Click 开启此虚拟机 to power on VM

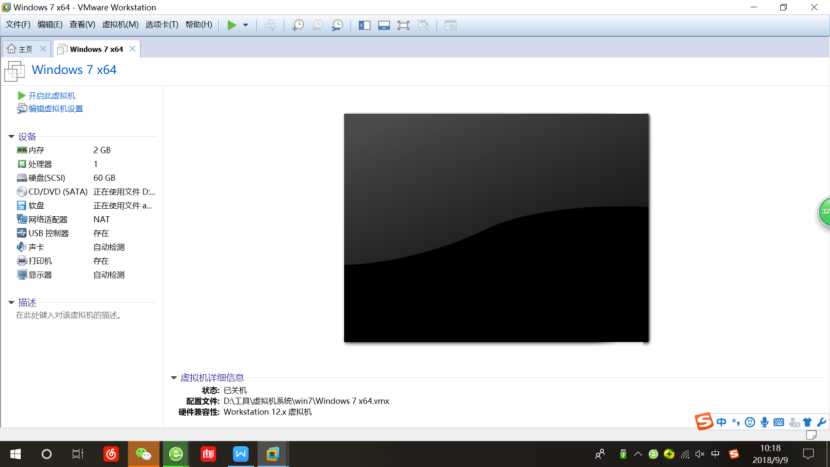51,95
